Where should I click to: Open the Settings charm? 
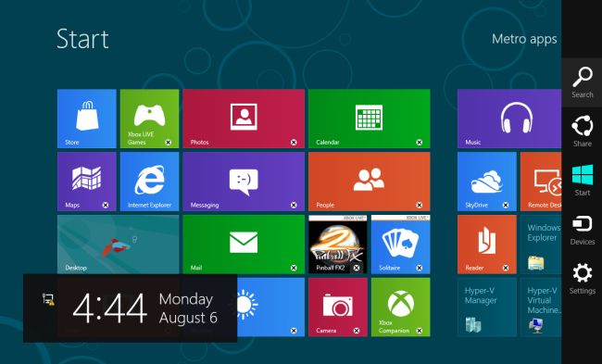(x=582, y=279)
